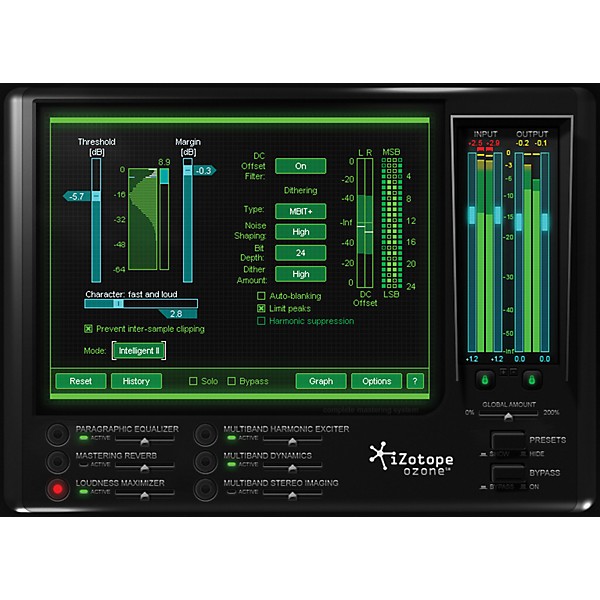Click the Threshold value -5.7 readout
This screenshot has height=600, width=600.
click(77, 196)
